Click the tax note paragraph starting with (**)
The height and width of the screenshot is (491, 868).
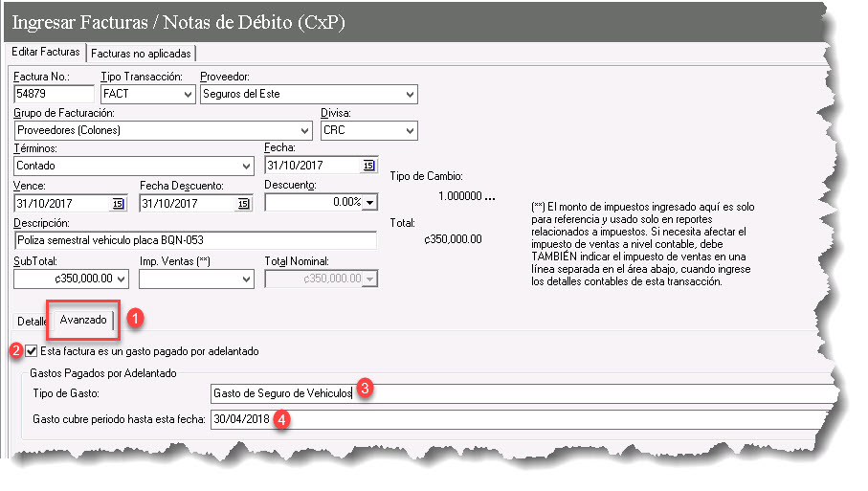(643, 244)
